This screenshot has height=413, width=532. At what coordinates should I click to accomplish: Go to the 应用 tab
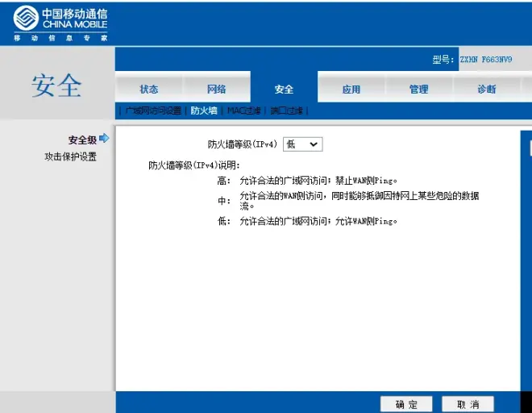pyautogui.click(x=351, y=90)
